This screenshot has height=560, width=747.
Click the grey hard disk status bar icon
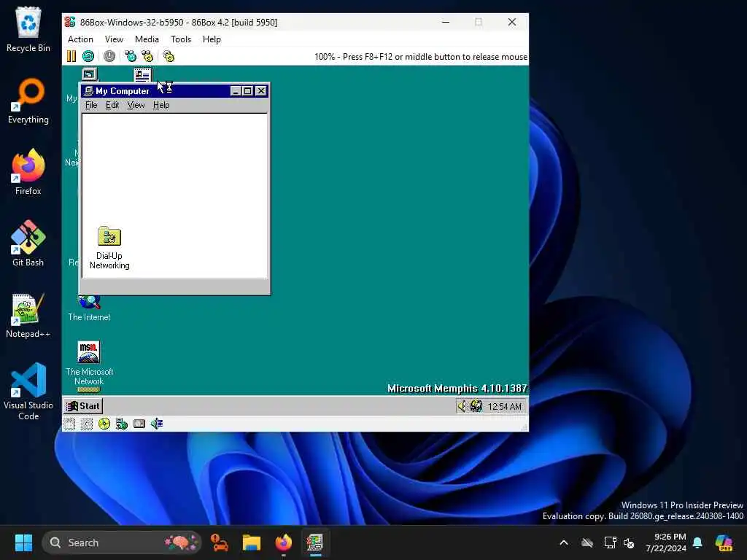coord(139,424)
